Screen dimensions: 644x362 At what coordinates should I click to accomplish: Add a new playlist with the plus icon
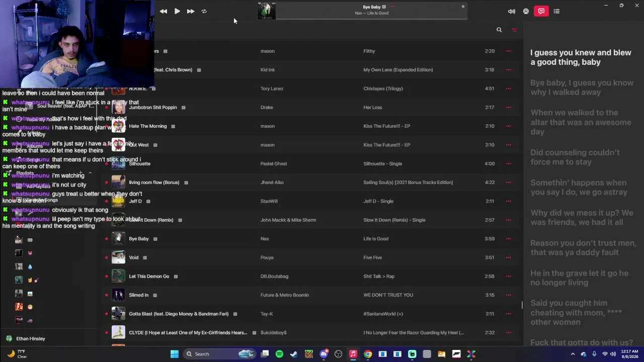[80, 173]
